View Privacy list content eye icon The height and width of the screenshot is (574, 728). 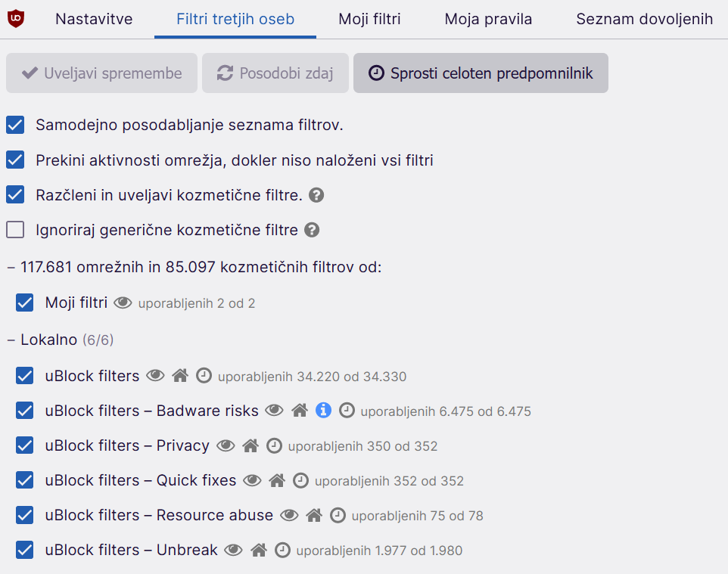coord(226,445)
